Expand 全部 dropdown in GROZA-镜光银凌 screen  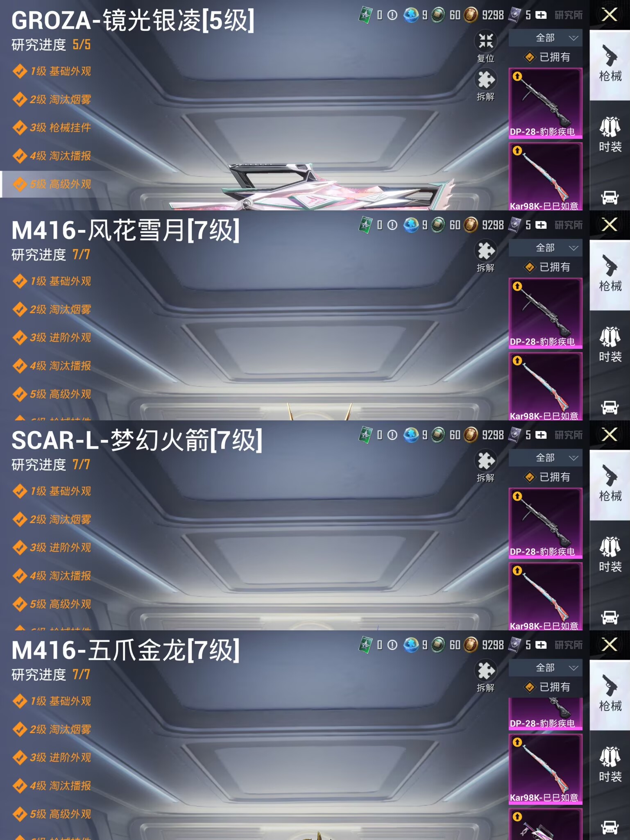(x=545, y=38)
